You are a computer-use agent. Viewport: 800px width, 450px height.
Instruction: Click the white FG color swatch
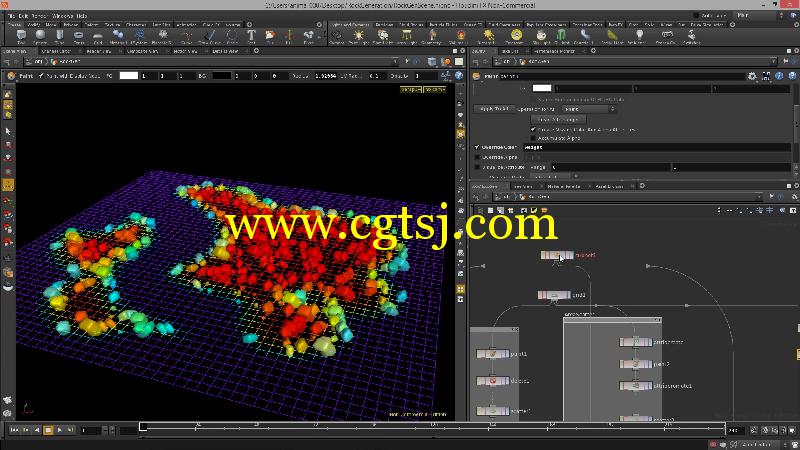(129, 76)
